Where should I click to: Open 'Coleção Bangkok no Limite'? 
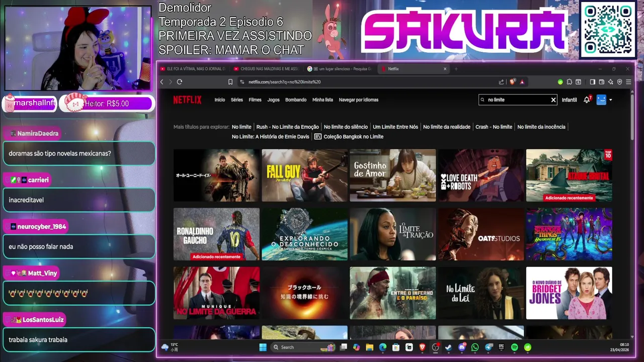pyautogui.click(x=349, y=137)
